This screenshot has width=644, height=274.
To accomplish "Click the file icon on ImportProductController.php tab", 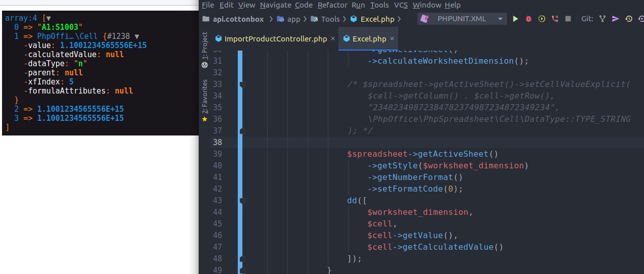I will pos(219,39).
